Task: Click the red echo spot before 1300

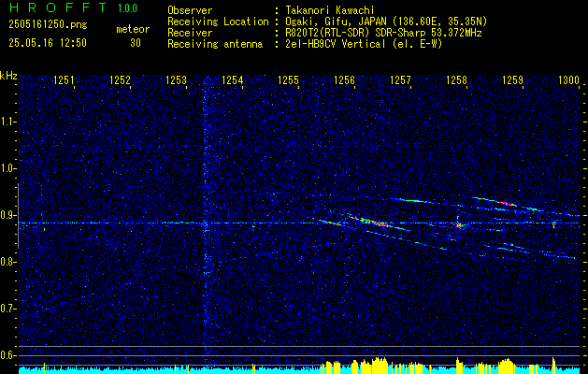Action: [553, 224]
